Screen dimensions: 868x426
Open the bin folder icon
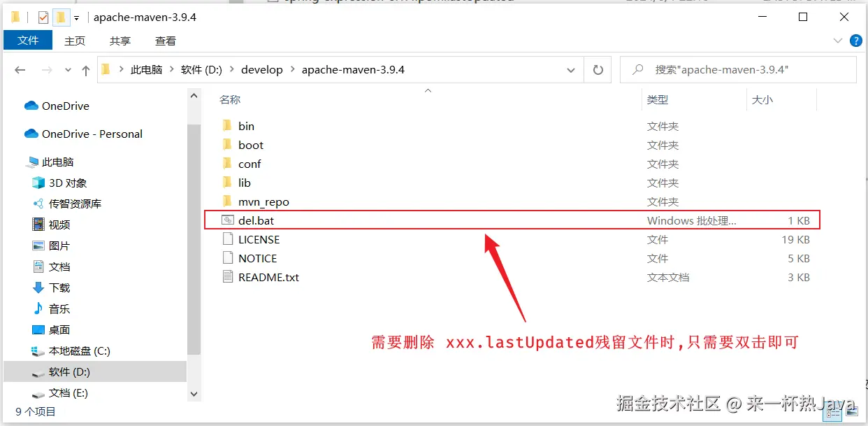(226, 125)
